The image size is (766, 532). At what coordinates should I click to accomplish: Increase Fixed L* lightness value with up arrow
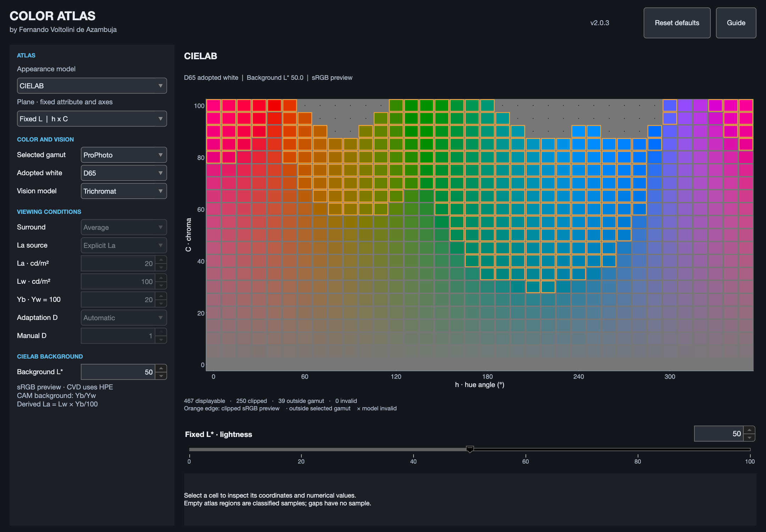pos(749,430)
